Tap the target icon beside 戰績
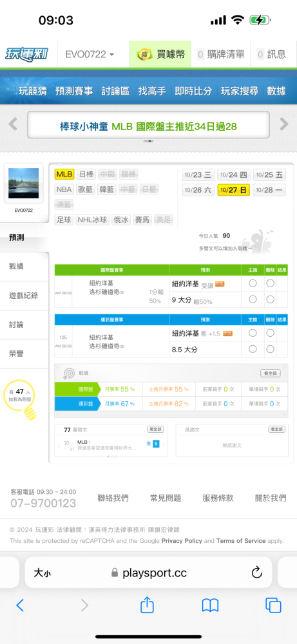Viewport: 297px width, 644px height. point(68,374)
